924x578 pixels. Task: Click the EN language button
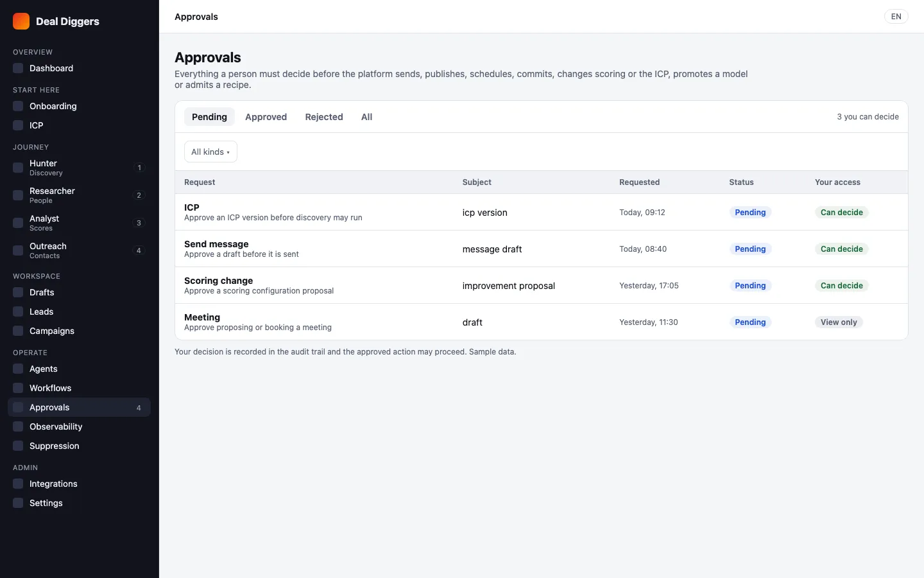click(x=896, y=17)
